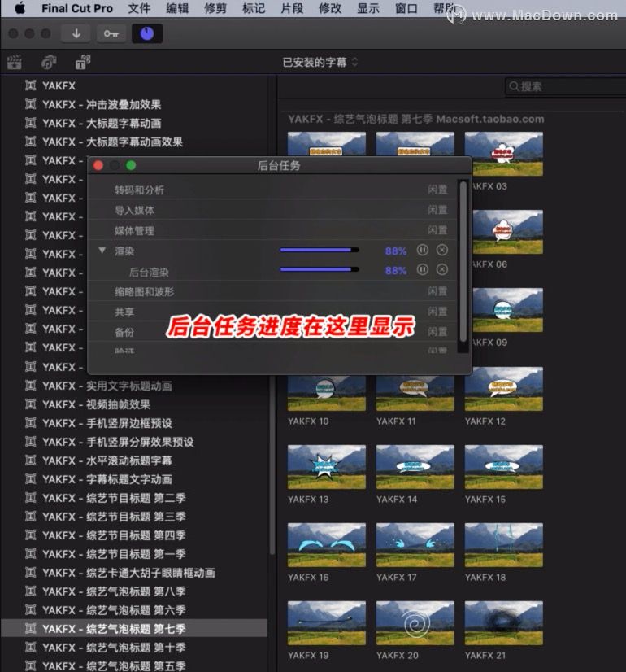
Task: Select YAKFX - 字幕标题文字动画 category
Action: pos(134,479)
